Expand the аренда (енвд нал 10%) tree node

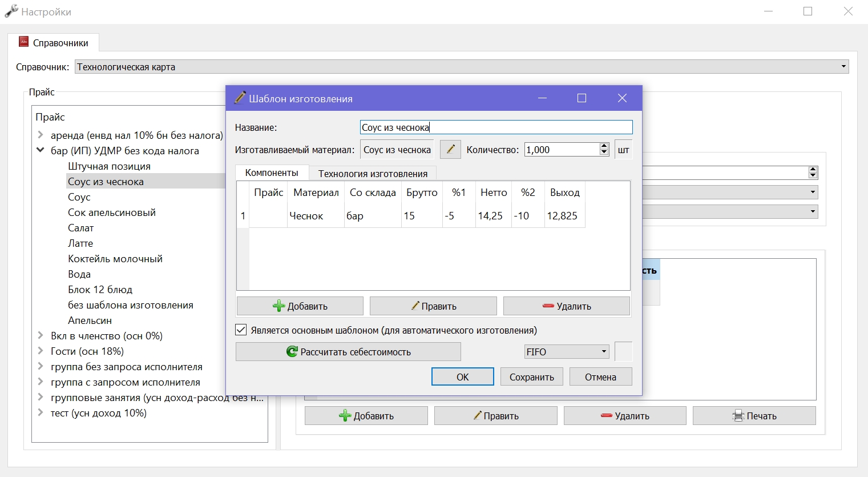click(x=41, y=135)
